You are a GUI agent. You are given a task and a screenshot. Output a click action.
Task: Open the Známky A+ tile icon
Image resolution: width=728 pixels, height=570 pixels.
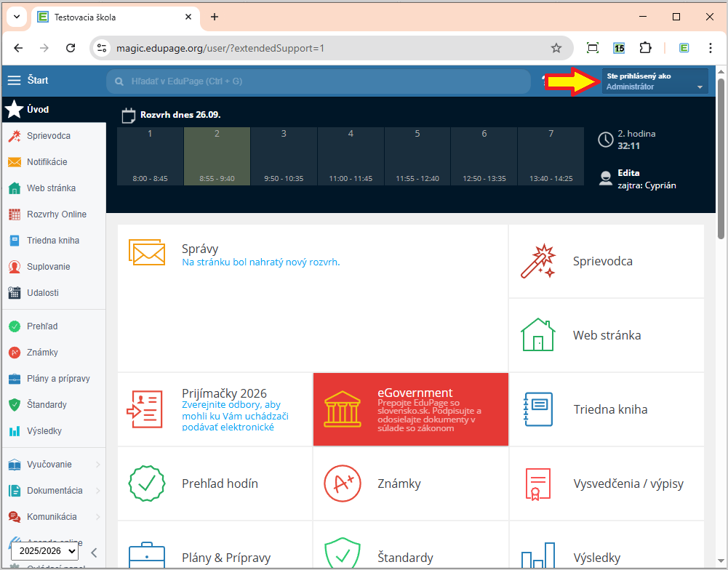tap(342, 483)
